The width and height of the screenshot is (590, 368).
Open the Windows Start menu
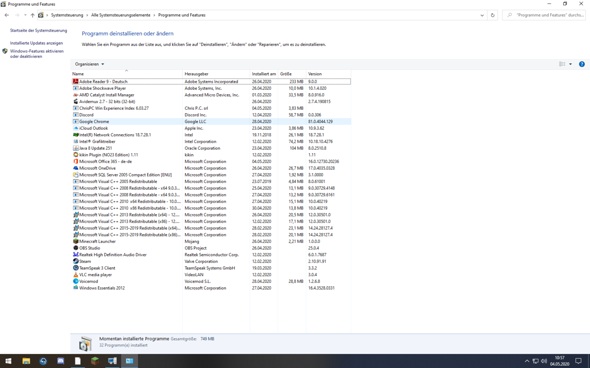point(8,361)
